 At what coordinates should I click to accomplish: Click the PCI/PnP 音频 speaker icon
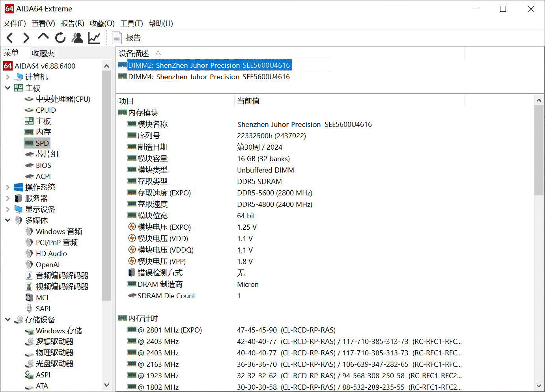point(29,242)
